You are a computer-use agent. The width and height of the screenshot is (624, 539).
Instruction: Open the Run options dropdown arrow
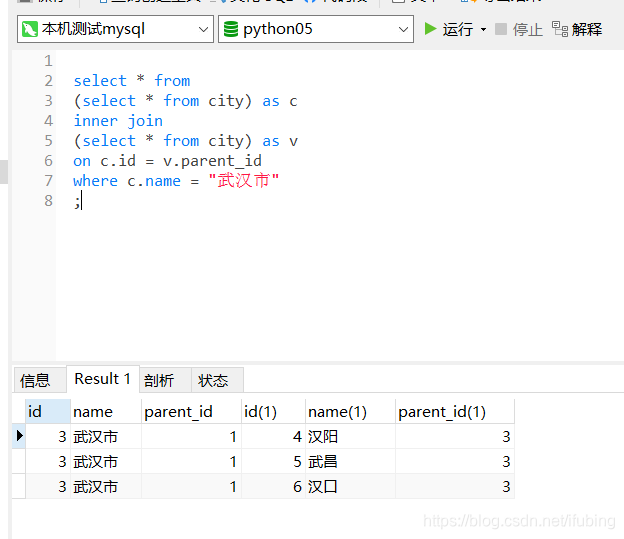click(x=483, y=29)
